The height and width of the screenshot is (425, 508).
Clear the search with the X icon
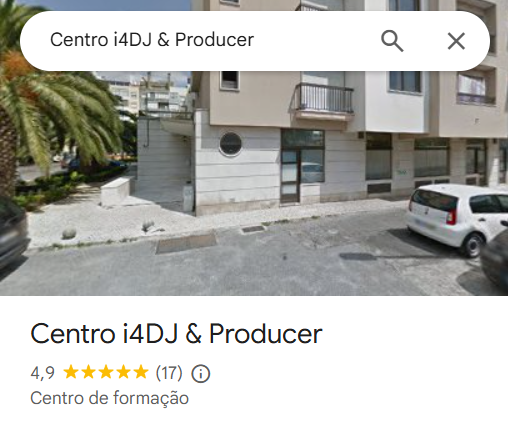(456, 41)
